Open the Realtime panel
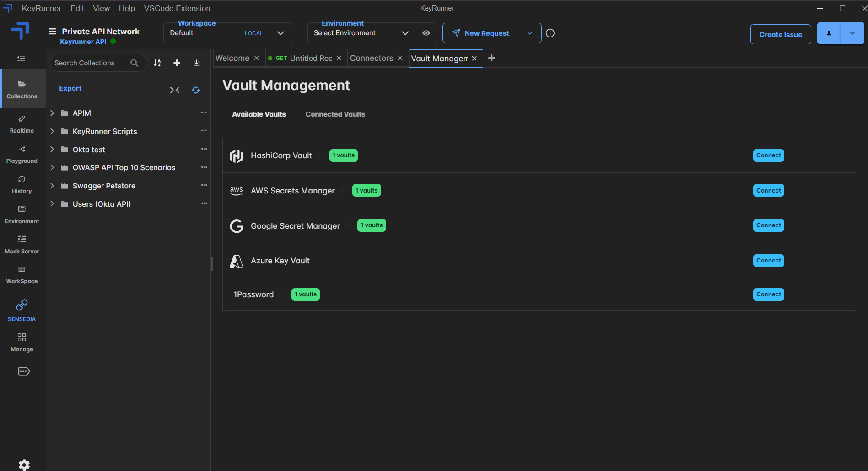 coord(22,124)
